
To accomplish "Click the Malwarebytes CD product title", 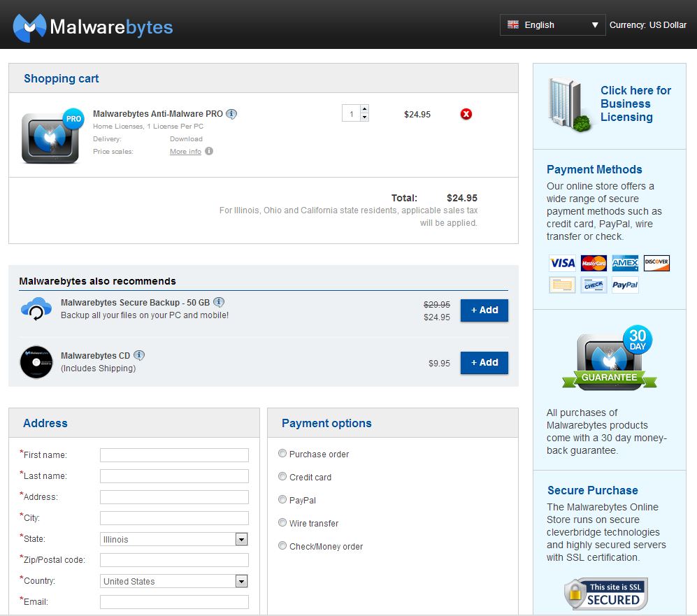I will pyautogui.click(x=96, y=356).
